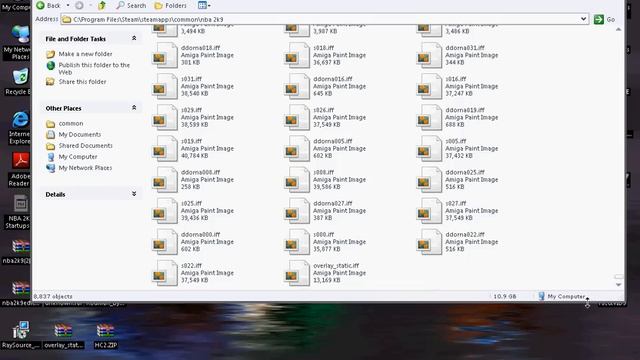Screen dimensions: 640x360
Task: Click the scrollbar down arrow in the file list
Action: tap(618, 284)
